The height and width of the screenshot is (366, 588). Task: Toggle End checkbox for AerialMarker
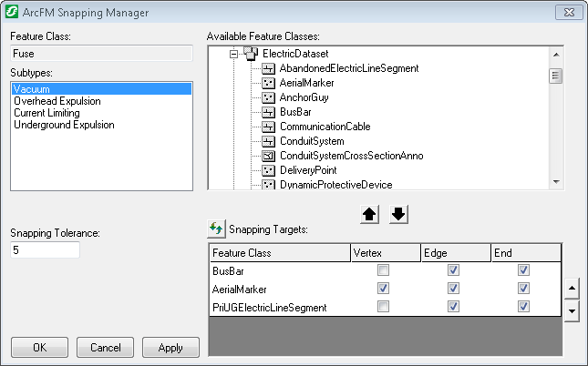point(523,289)
